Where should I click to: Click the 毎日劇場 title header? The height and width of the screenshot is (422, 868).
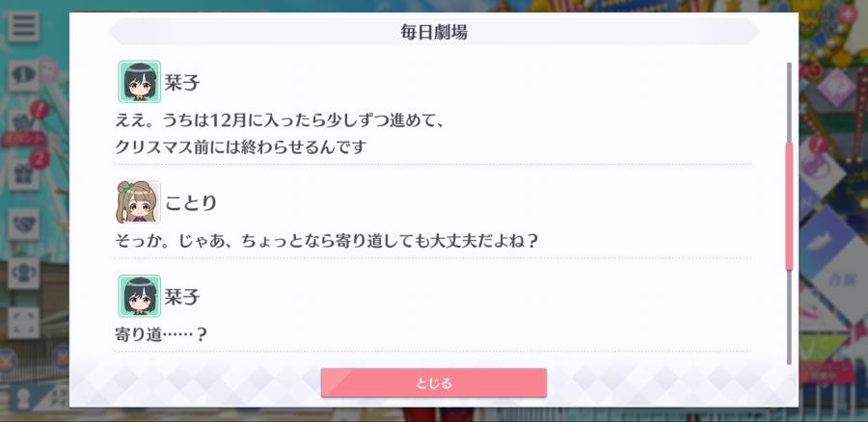(434, 32)
